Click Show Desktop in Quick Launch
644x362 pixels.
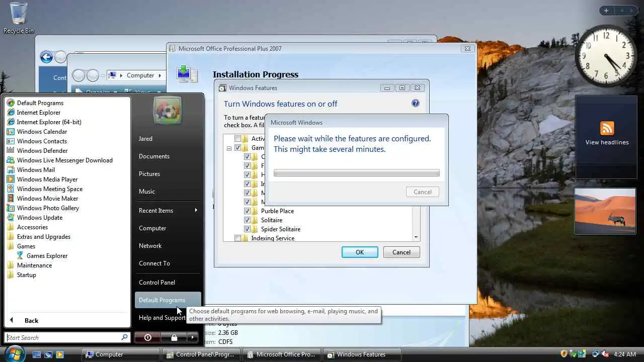point(36,354)
